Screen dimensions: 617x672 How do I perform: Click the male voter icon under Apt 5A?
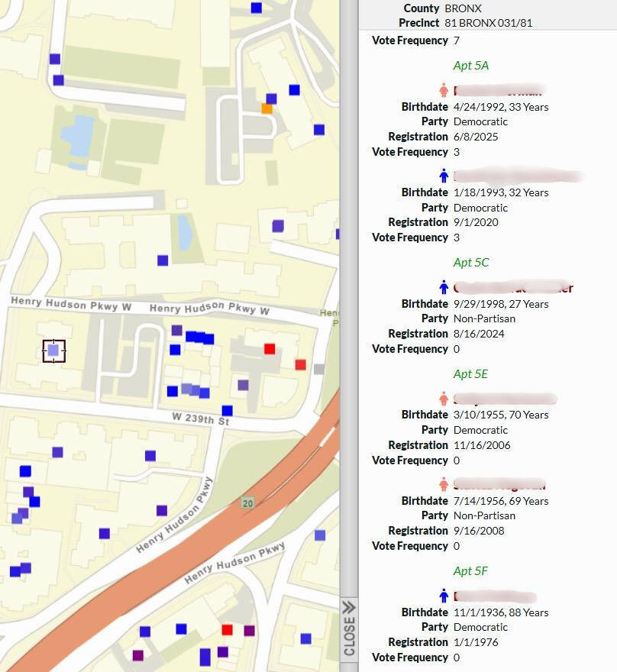coord(444,176)
